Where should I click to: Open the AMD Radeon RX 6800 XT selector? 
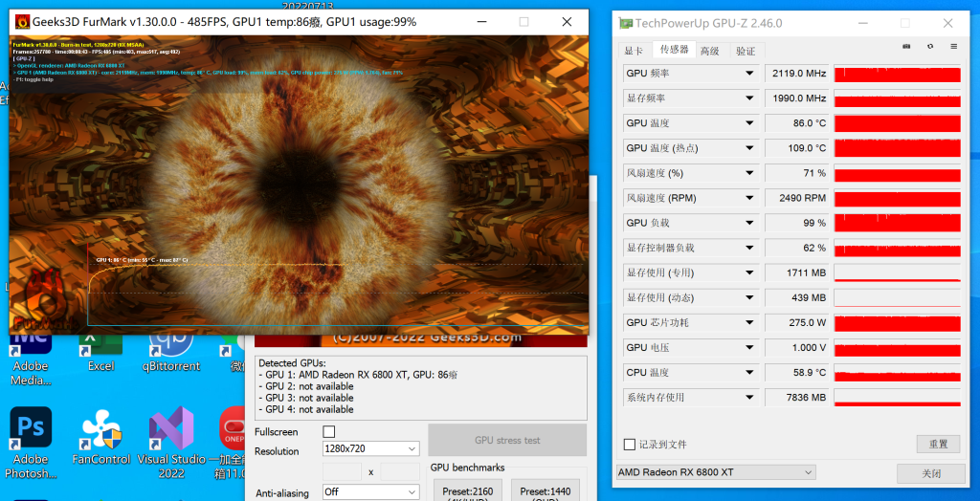click(716, 472)
